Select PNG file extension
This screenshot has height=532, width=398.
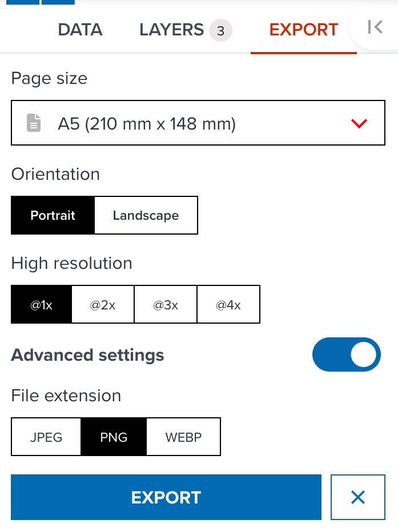click(114, 438)
